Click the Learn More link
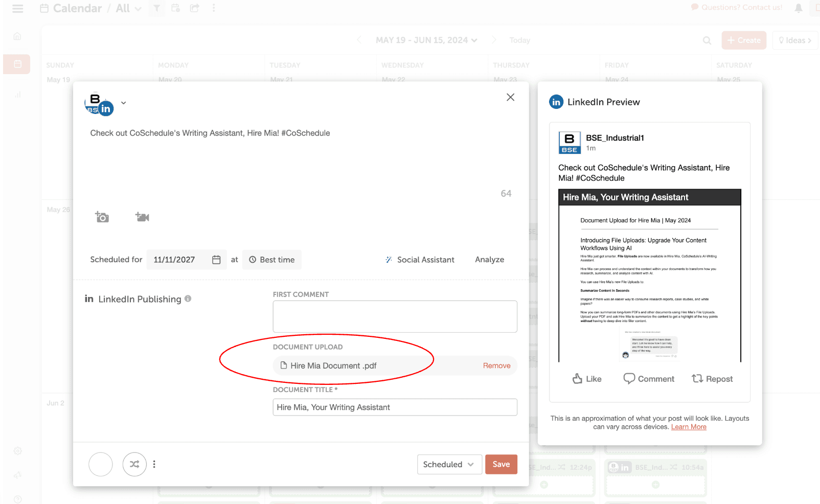The image size is (820, 504). point(689,427)
